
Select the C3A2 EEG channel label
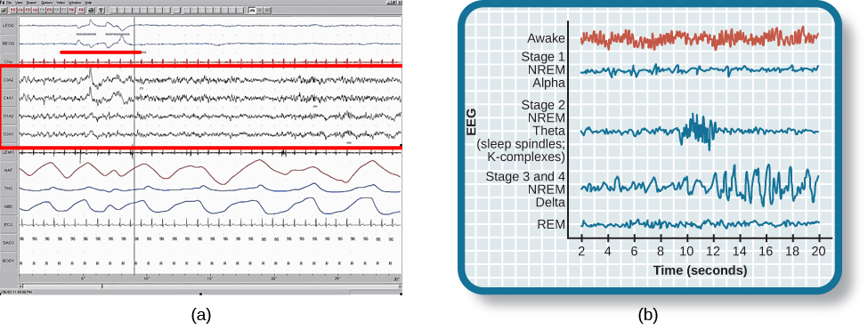8,80
